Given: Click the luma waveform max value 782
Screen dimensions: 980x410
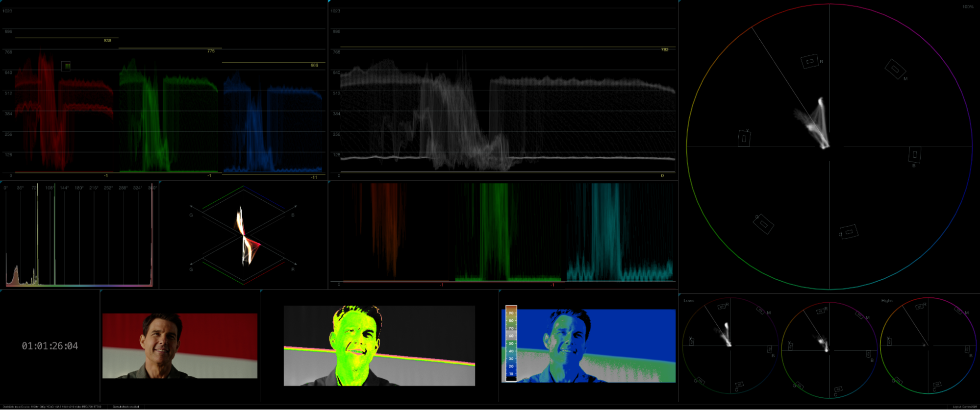Looking at the screenshot, I should [x=665, y=50].
